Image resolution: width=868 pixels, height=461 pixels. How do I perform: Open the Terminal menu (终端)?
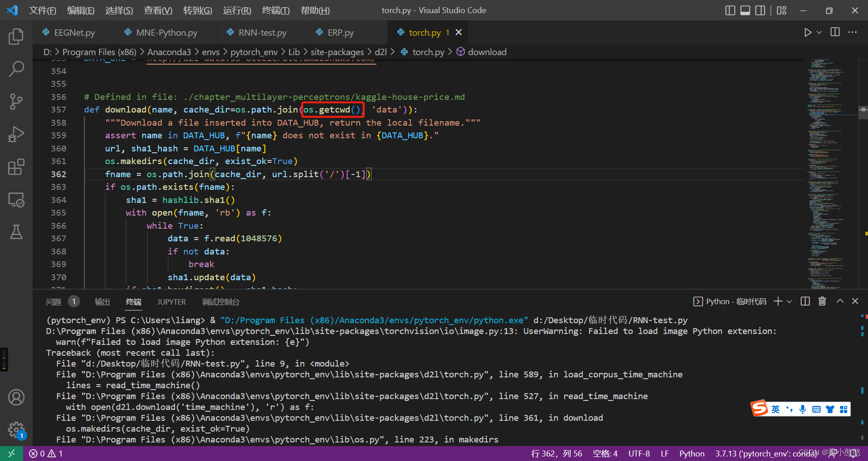(276, 10)
